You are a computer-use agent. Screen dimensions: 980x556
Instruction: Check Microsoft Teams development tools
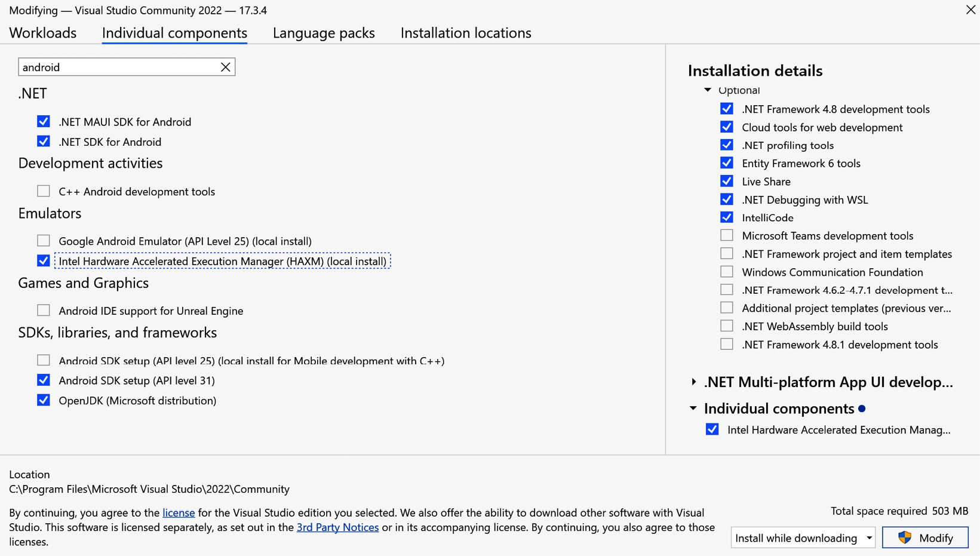pyautogui.click(x=727, y=235)
